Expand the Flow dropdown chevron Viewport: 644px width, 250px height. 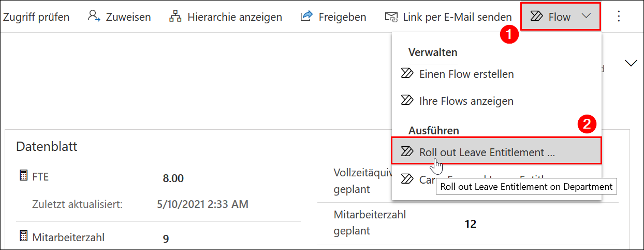(x=586, y=16)
